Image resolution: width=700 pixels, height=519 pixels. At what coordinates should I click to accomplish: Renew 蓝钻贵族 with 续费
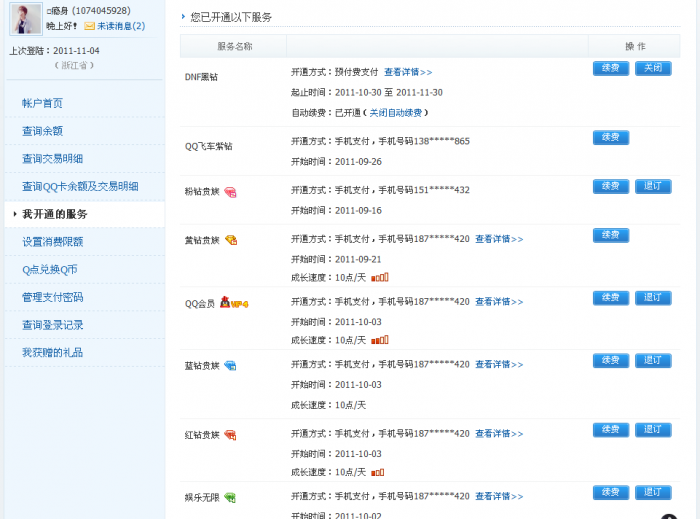click(x=611, y=361)
